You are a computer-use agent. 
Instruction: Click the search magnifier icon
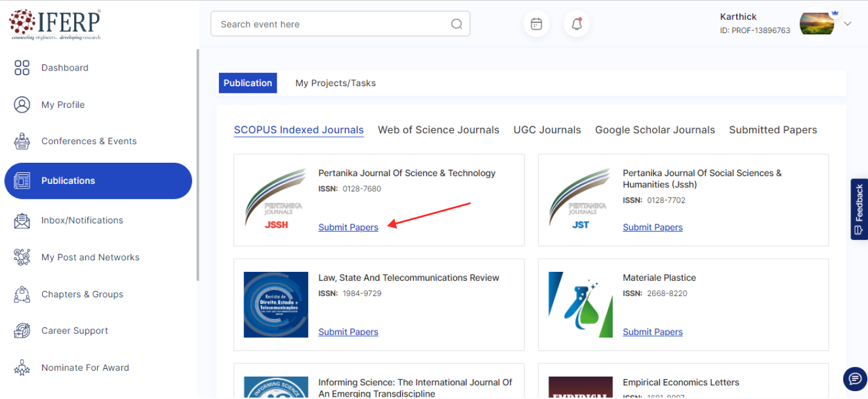pyautogui.click(x=456, y=24)
